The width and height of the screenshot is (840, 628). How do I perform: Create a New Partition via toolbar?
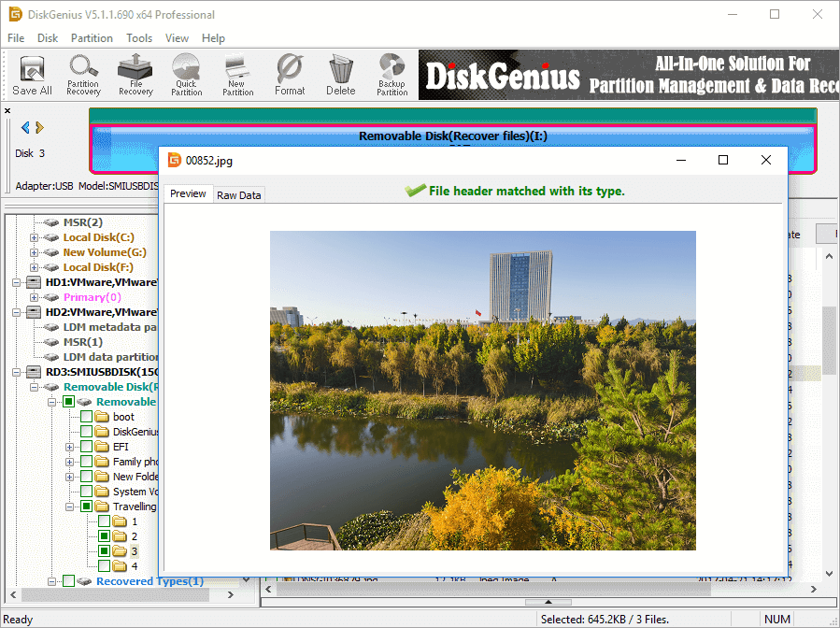pos(237,75)
